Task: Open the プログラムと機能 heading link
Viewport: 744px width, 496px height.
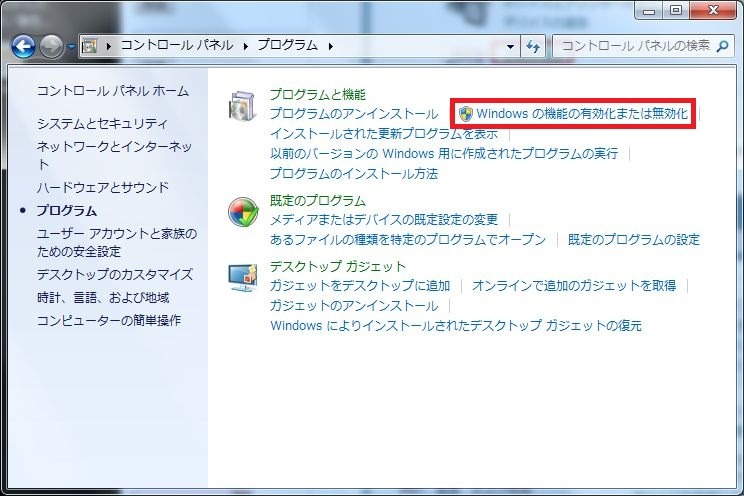Action: point(318,94)
